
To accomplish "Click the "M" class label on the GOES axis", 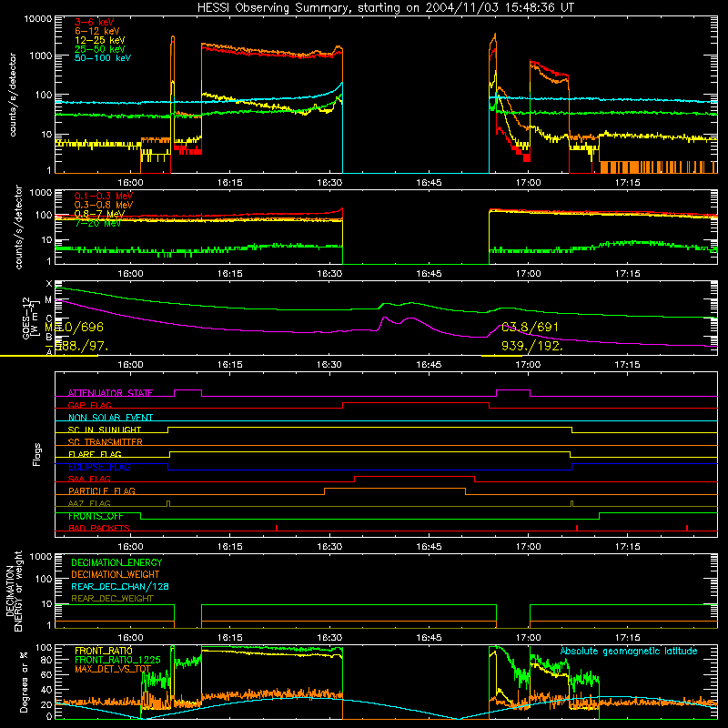I will 49,300.
